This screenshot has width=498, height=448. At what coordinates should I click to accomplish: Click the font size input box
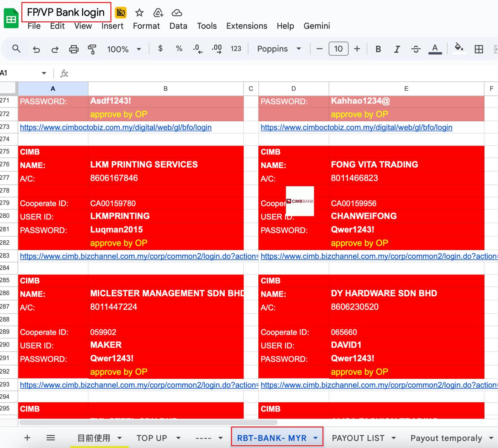point(338,49)
